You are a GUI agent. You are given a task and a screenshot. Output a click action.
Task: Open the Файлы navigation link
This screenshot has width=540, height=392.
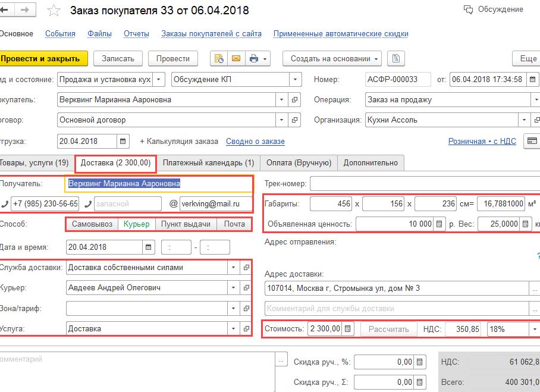coord(99,34)
